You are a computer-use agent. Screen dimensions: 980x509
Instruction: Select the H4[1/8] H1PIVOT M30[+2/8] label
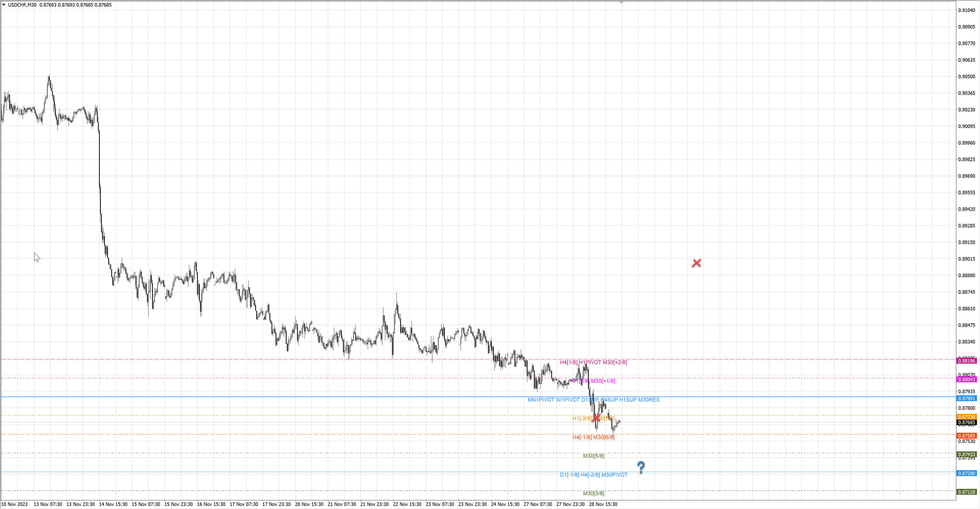coord(593,362)
